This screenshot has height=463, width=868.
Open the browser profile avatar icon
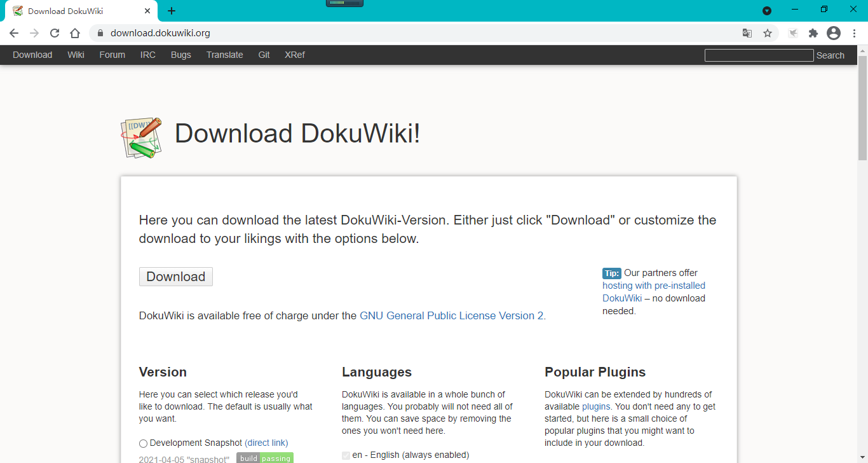(x=834, y=32)
